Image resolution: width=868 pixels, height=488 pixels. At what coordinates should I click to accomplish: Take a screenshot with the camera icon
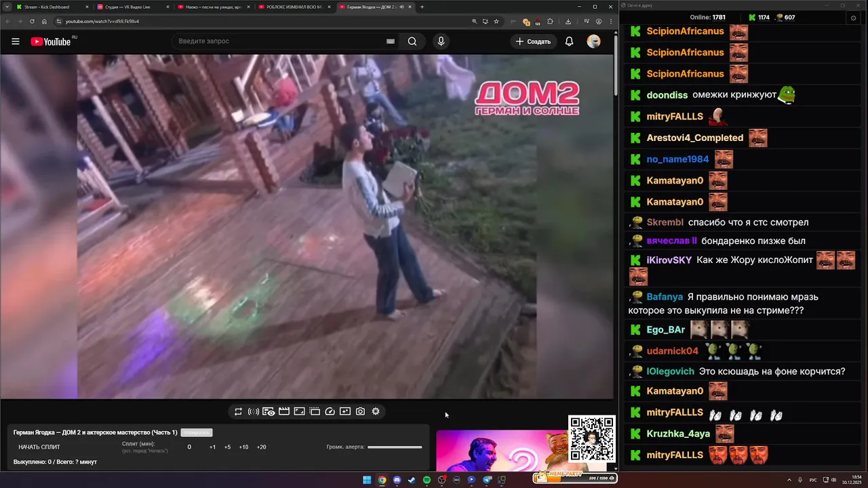coord(360,411)
